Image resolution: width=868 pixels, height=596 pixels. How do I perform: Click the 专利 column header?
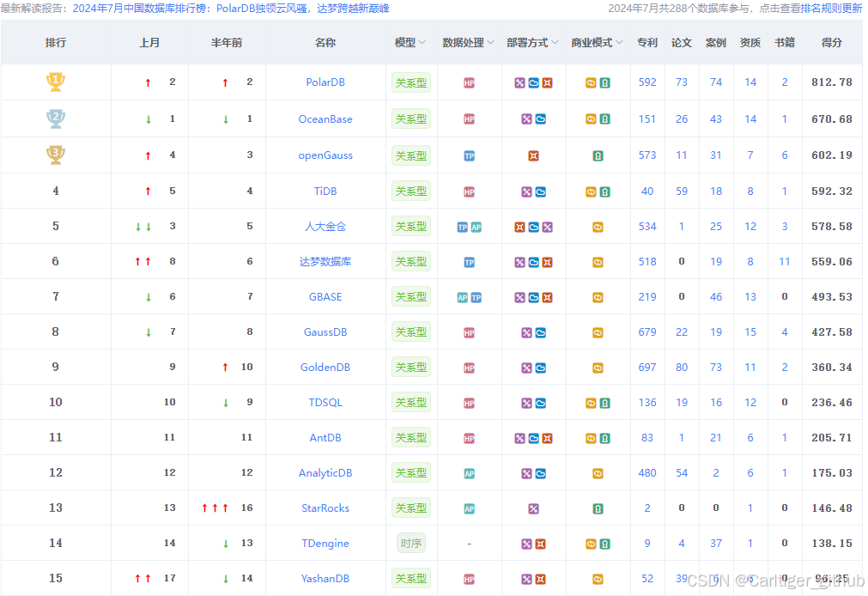tap(647, 43)
